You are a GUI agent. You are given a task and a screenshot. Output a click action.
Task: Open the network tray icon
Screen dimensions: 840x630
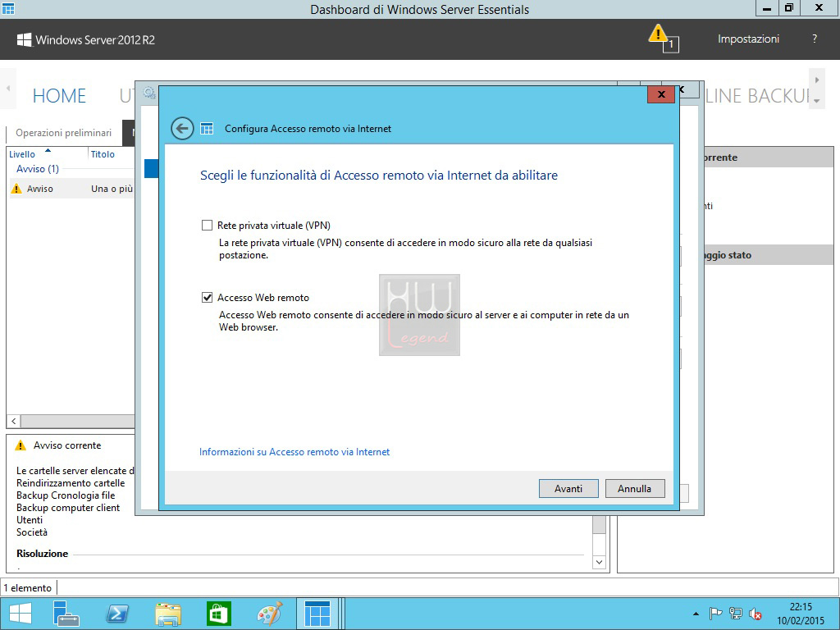point(736,614)
